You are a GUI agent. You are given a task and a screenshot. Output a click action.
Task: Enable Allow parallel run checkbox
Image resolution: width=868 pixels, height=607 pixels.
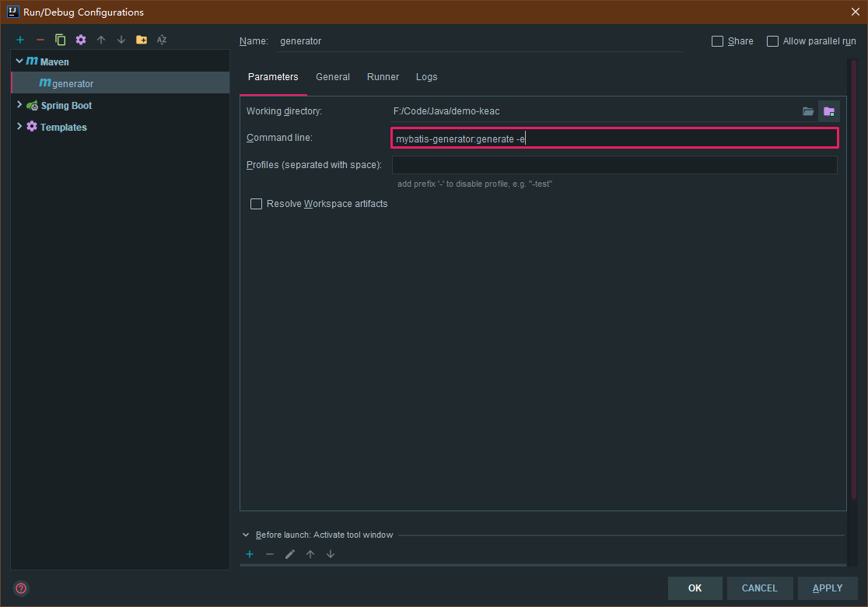point(772,41)
